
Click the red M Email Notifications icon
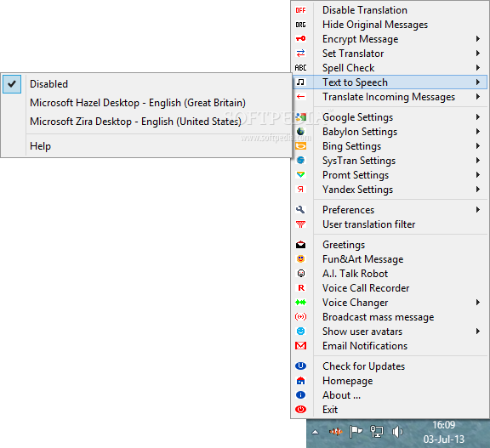tap(300, 346)
